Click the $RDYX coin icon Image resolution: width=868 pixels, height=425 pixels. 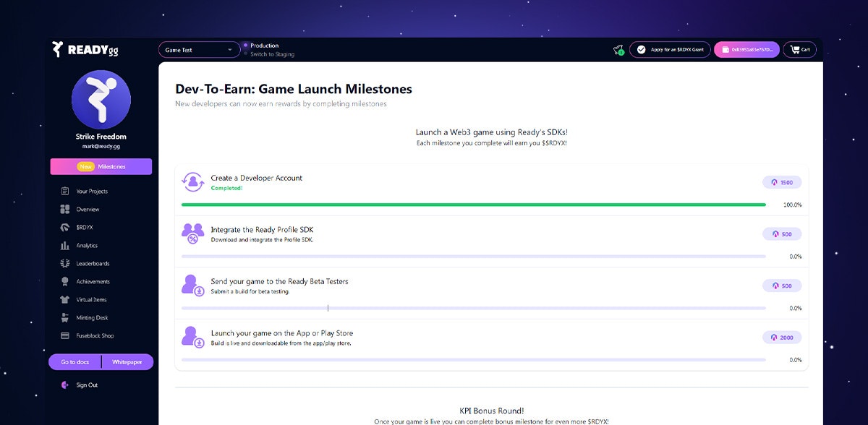click(65, 228)
